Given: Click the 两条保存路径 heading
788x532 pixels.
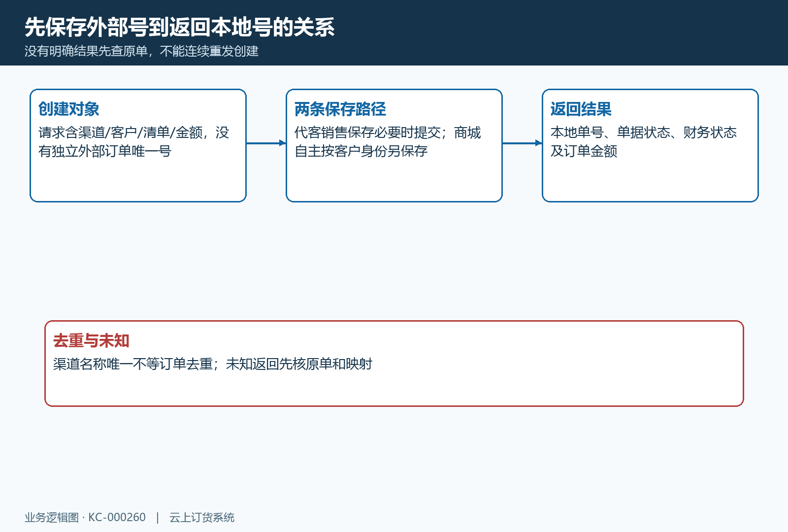Looking at the screenshot, I should (340, 109).
